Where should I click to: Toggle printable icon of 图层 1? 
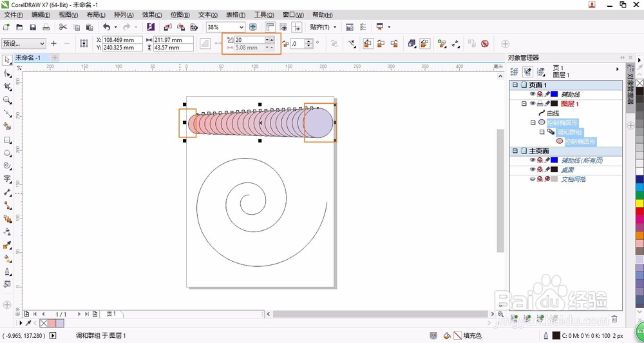click(540, 104)
